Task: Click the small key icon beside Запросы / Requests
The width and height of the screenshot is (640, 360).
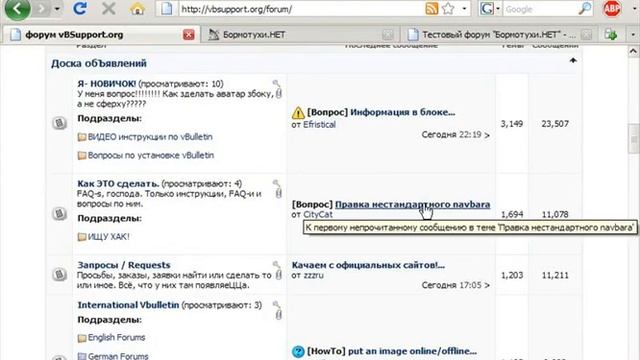Action: pyautogui.click(x=276, y=264)
